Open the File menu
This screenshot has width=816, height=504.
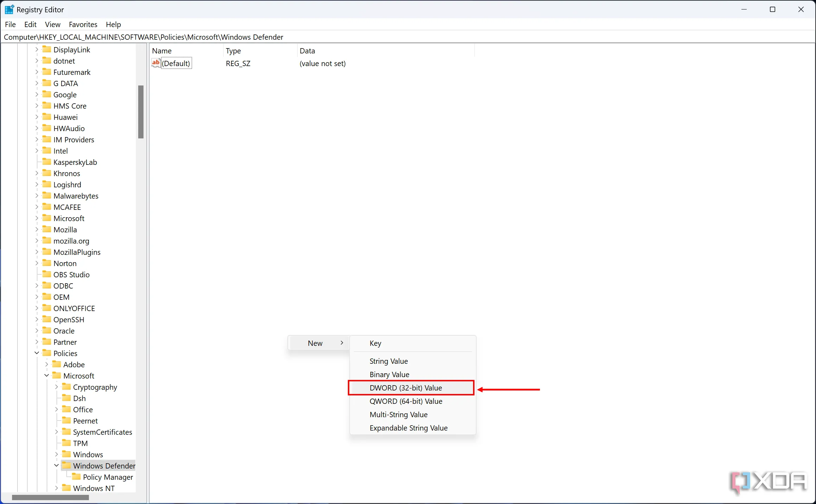10,24
